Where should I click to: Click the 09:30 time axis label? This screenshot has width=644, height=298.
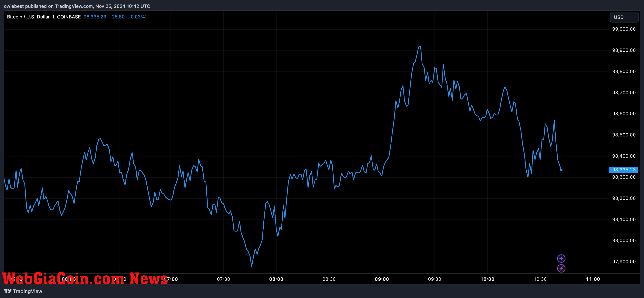(x=434, y=279)
